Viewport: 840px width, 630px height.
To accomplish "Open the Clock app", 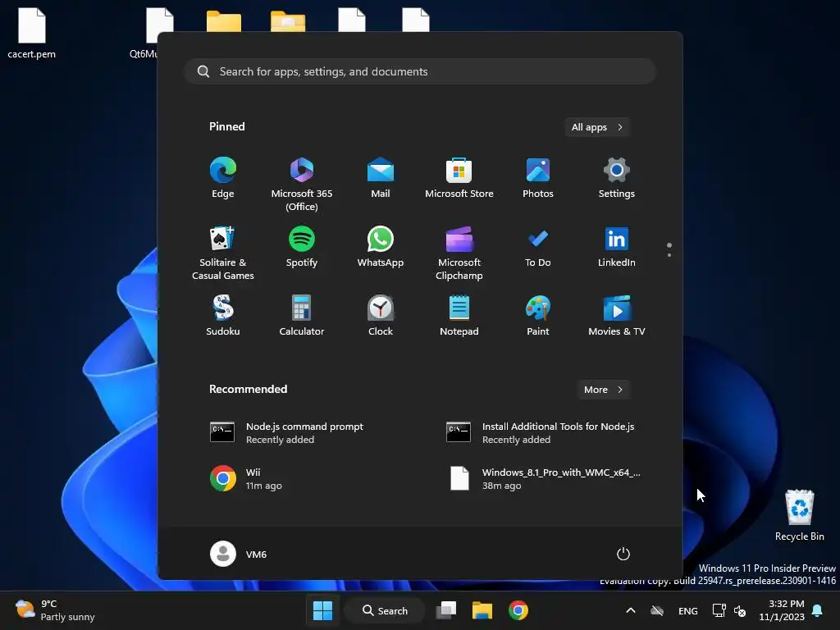I will [381, 315].
